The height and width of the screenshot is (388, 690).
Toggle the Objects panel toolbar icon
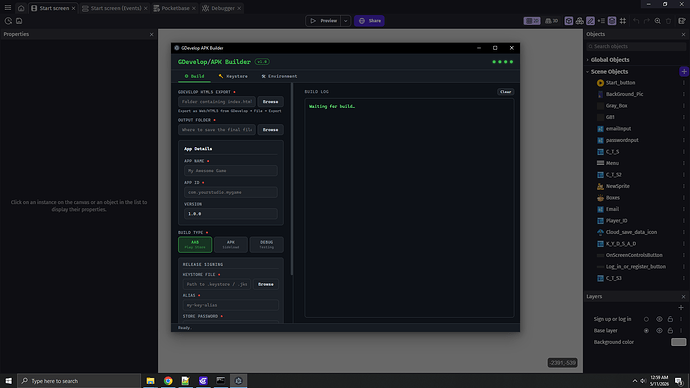click(569, 21)
